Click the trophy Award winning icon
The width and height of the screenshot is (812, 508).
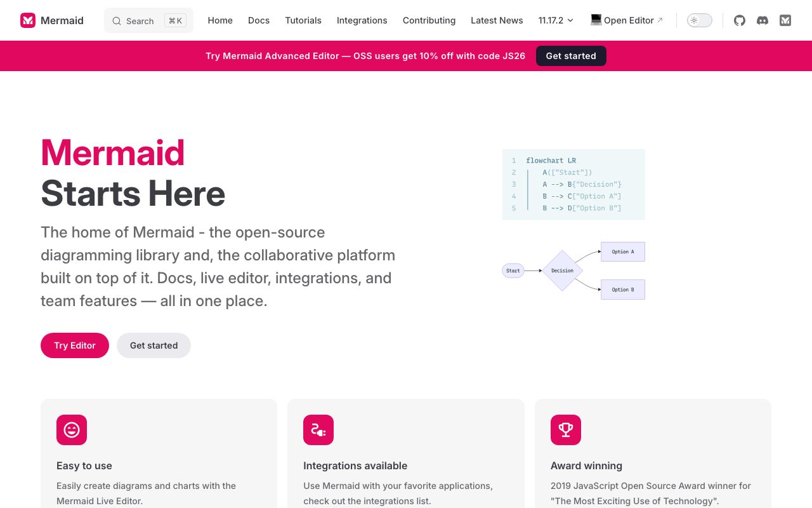point(566,430)
